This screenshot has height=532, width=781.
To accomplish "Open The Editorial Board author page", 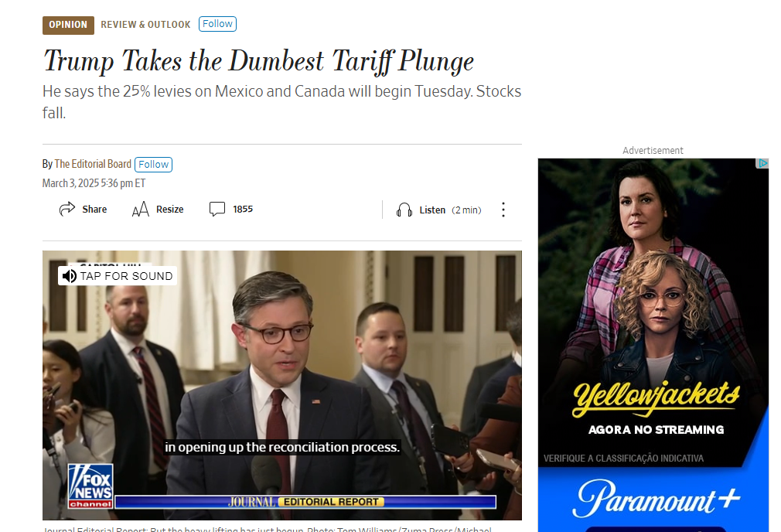I will [93, 164].
